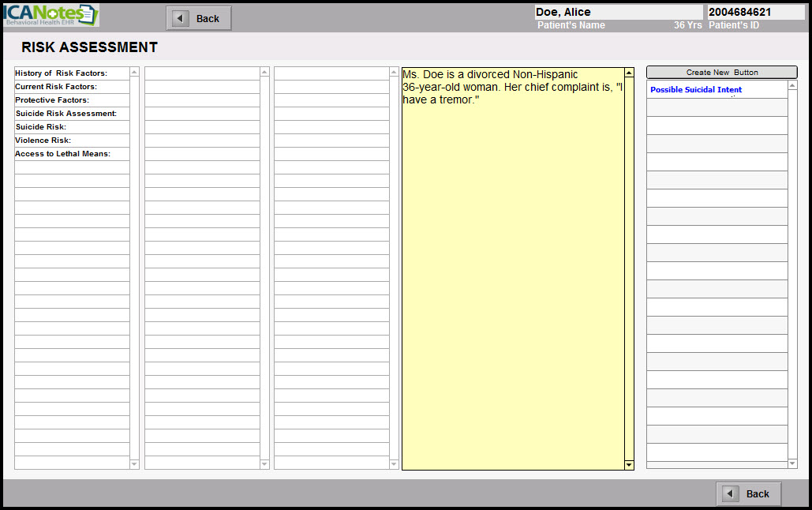Click up arrow of the button list scrollbar
This screenshot has width=812, height=510.
tap(792, 85)
